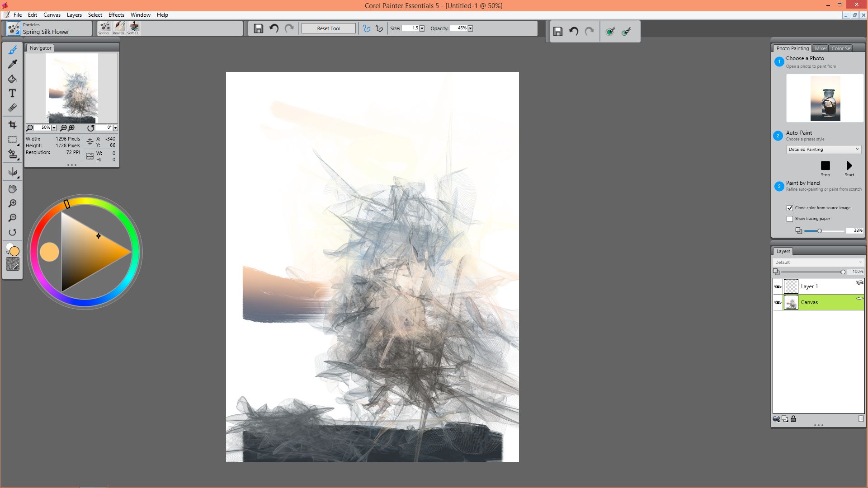This screenshot has width=868, height=488.
Task: Pick the Grabber hand tool
Action: [12, 189]
